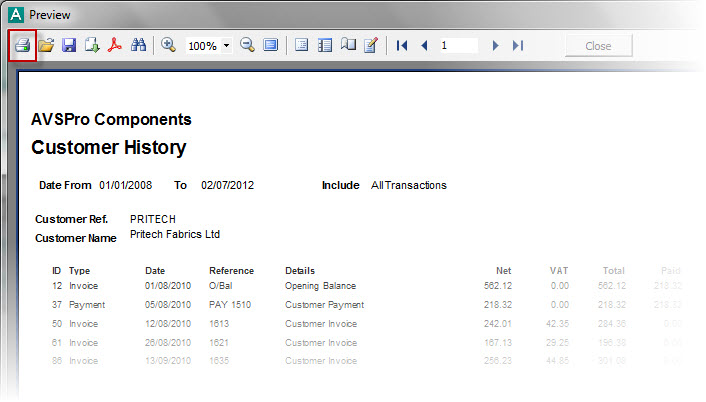The height and width of the screenshot is (402, 706).
Task: Open Find text with the binoculars icon
Action: pos(139,46)
